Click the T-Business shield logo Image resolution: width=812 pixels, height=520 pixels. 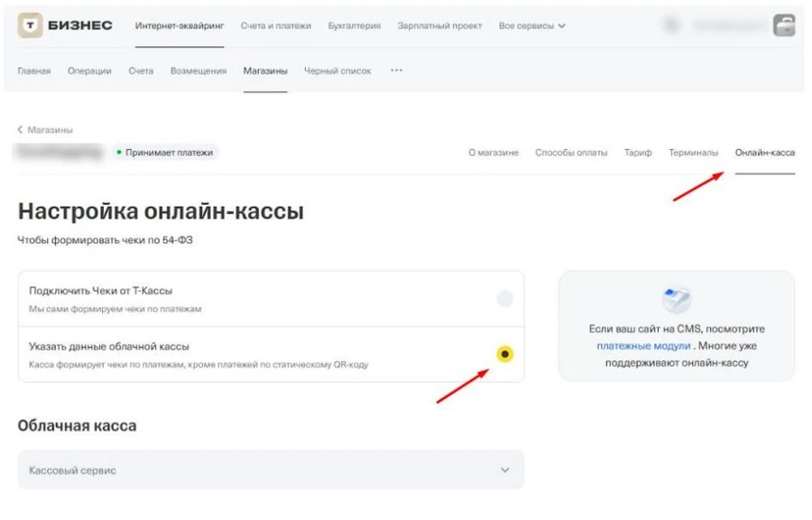[x=31, y=26]
